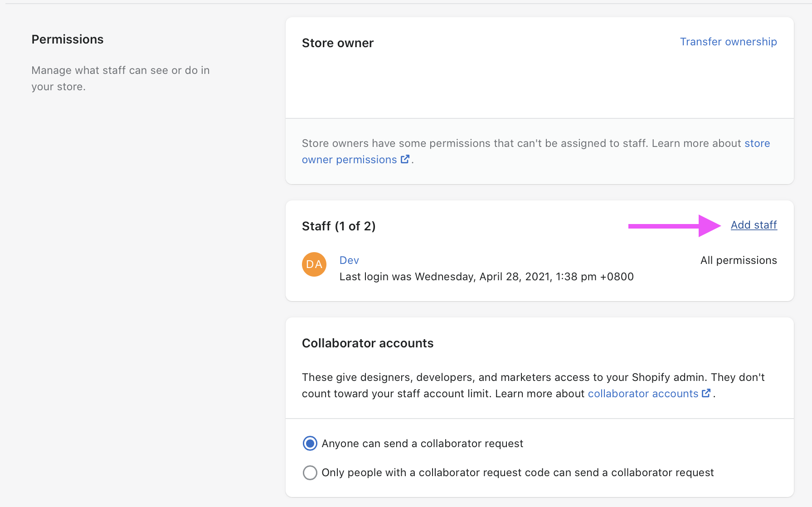Click the external-link icon after "owner permissions"

point(405,159)
